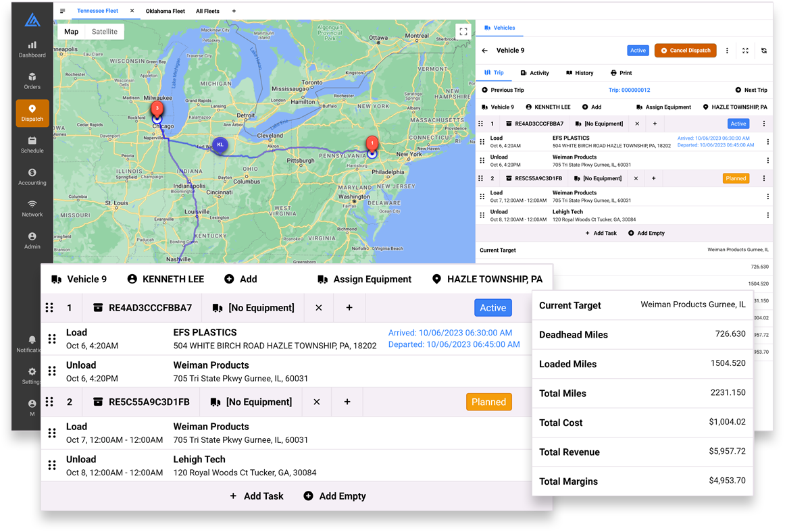Open the Activity tab
Image resolution: width=785 pixels, height=532 pixels.
coord(534,73)
